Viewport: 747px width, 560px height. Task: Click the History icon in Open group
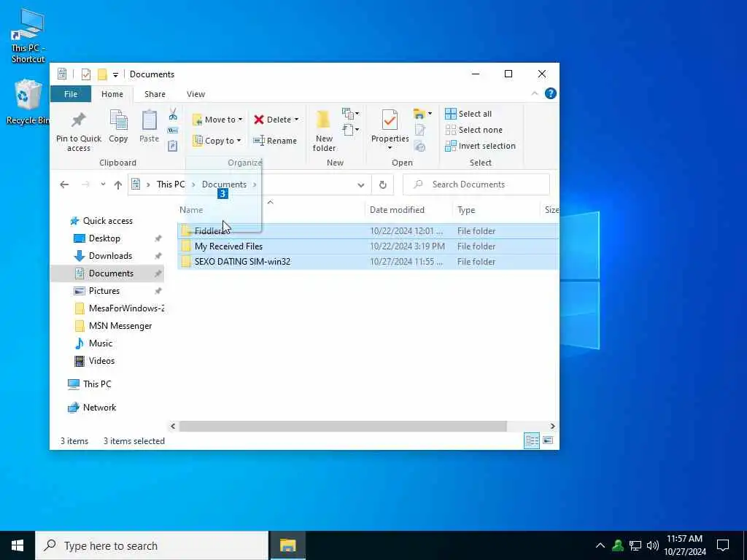419,146
